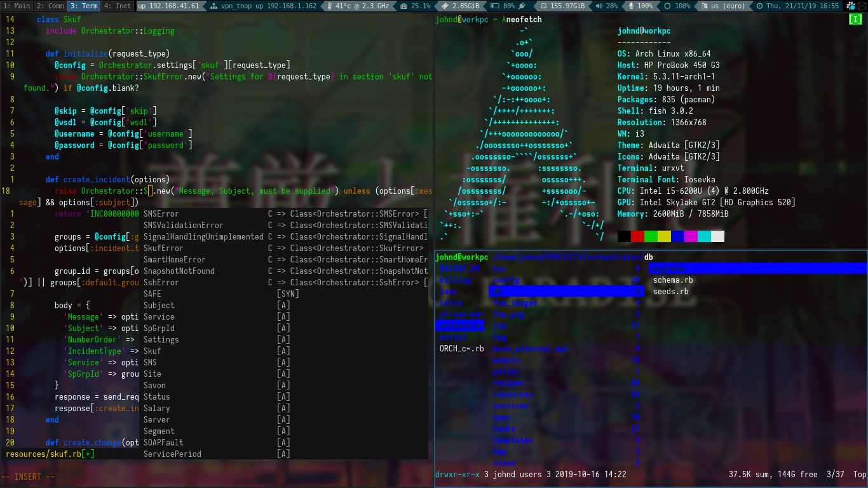Click the red neofetch color swatch

tap(637, 236)
